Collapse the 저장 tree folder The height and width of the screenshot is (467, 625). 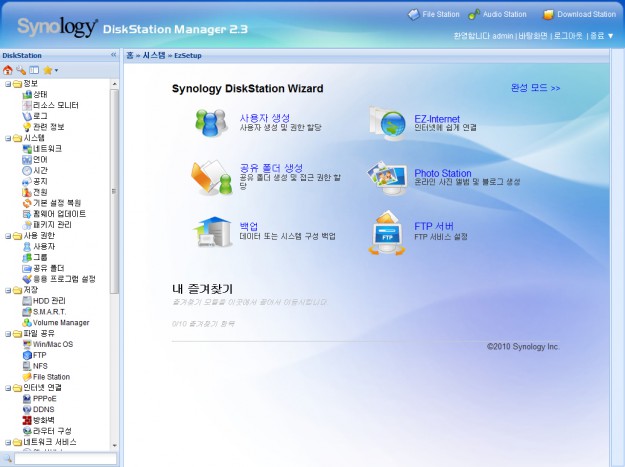coord(7,290)
